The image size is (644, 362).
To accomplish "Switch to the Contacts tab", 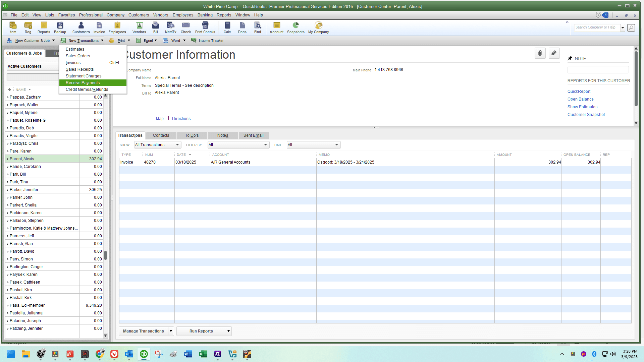I will [x=161, y=135].
